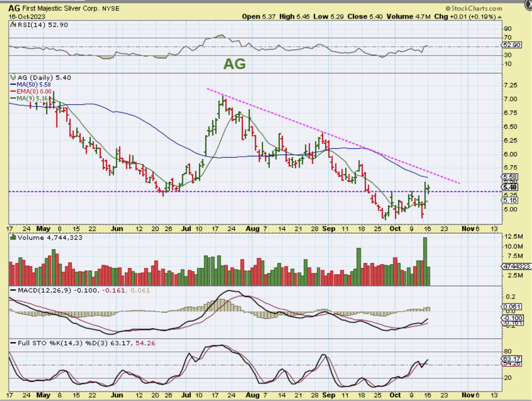The height and width of the screenshot is (401, 532).
Task: Click the bar icon before Volume 4,744,323
Action: coord(13,238)
